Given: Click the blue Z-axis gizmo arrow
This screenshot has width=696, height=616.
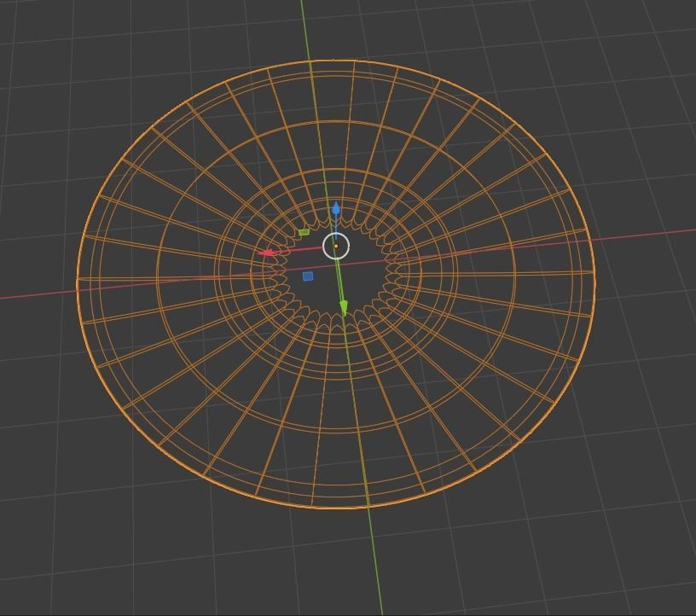Looking at the screenshot, I should coord(336,209).
